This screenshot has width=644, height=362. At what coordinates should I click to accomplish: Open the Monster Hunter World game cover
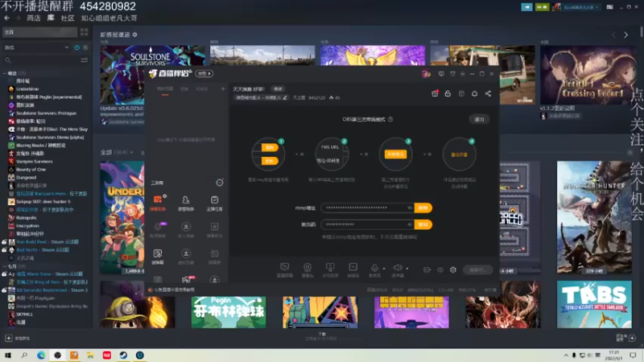594,217
